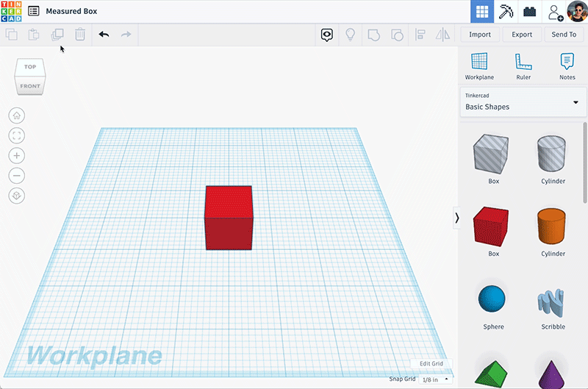The image size is (588, 389).
Task: Select the Ruler tool
Action: pyautogui.click(x=523, y=66)
